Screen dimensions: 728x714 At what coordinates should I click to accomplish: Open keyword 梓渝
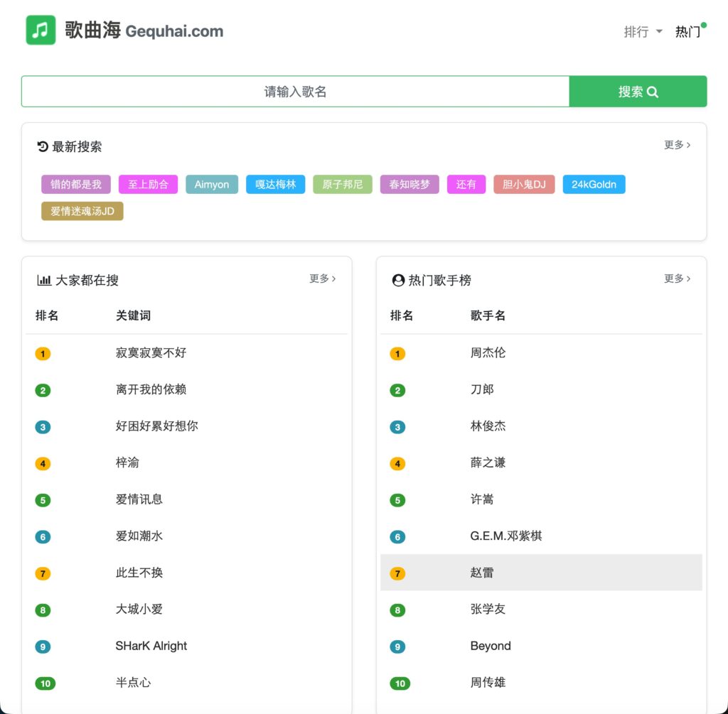[127, 463]
